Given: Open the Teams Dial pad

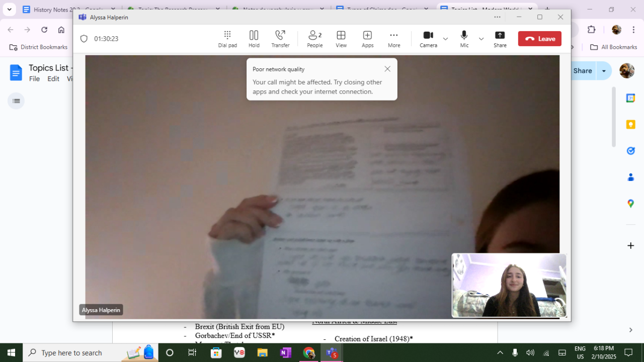Looking at the screenshot, I should 227,39.
